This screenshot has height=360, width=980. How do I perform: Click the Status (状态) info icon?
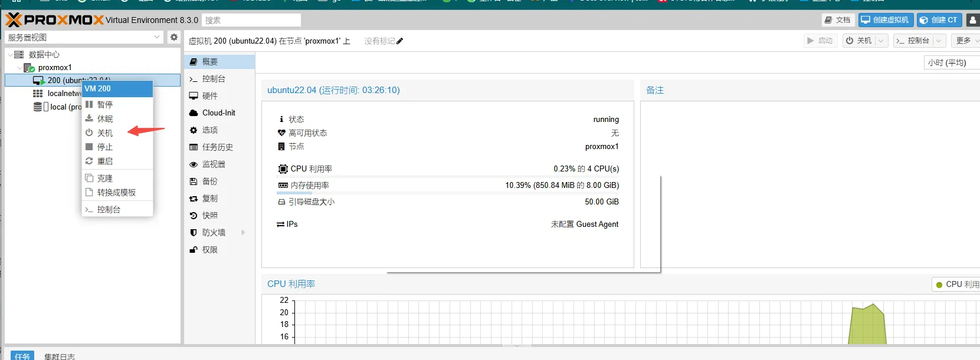281,119
